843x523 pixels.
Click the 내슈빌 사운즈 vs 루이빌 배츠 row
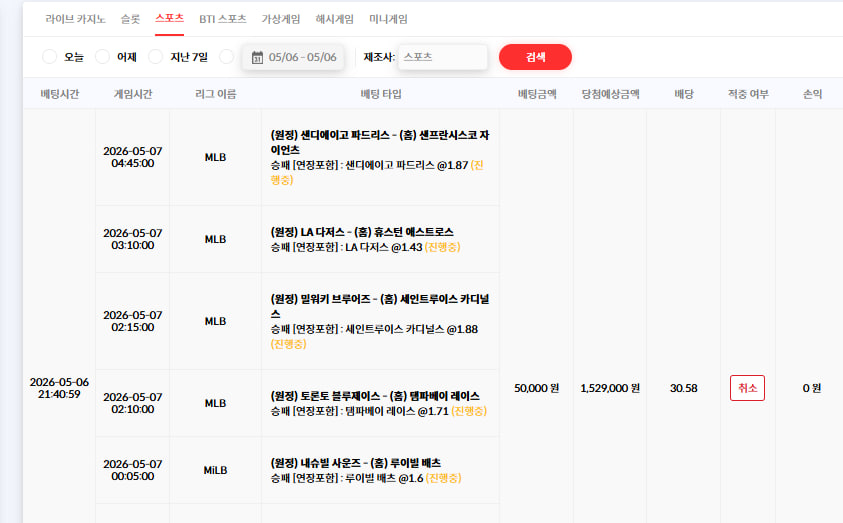click(x=297, y=470)
